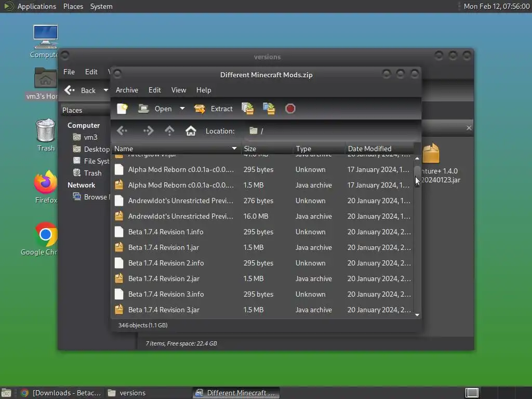The width and height of the screenshot is (532, 399).
Task: Select the jar file icon in versions window
Action: [431, 153]
